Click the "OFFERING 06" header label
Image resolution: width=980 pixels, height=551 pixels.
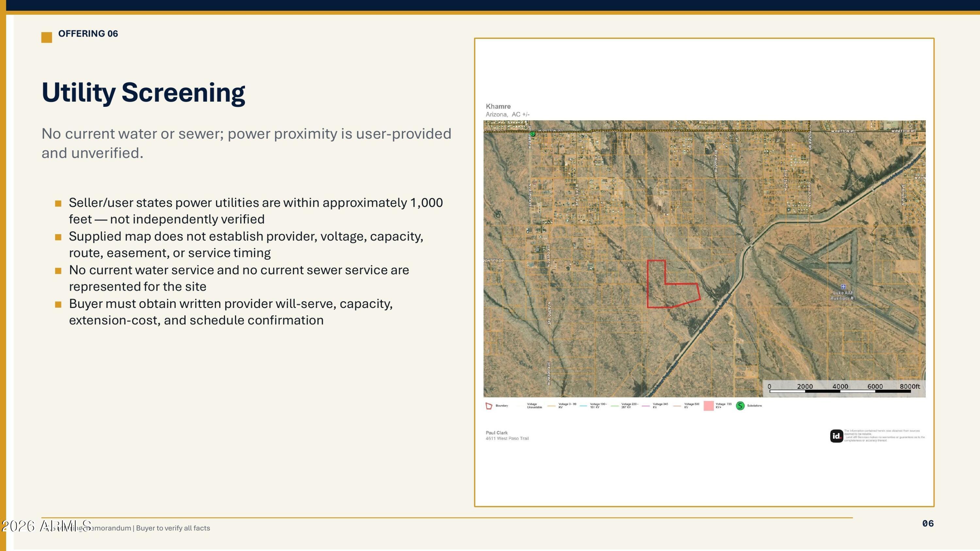(x=88, y=33)
